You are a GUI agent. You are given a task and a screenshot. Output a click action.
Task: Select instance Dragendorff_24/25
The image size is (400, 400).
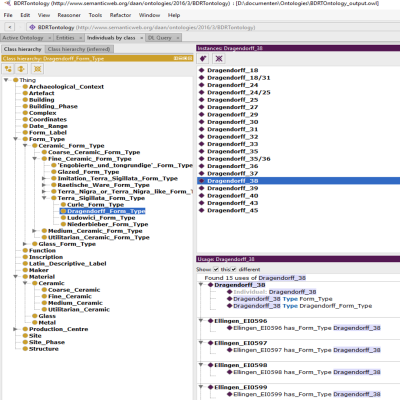tap(239, 92)
